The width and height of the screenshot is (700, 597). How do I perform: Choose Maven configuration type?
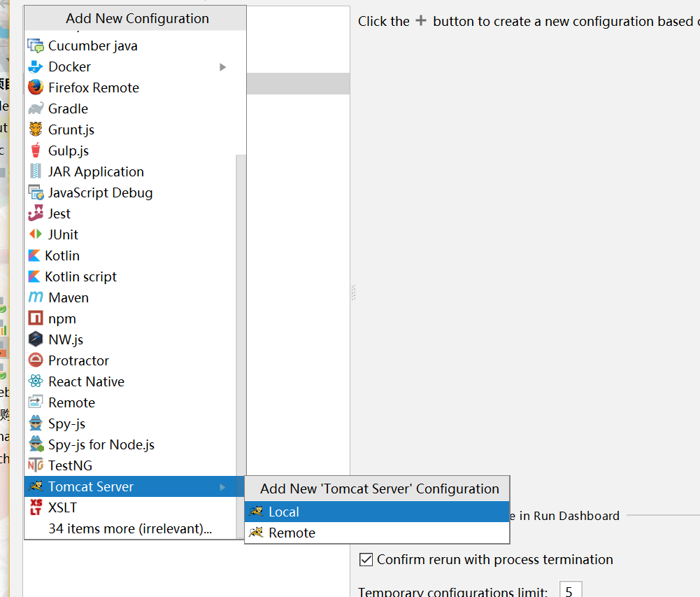130,297
